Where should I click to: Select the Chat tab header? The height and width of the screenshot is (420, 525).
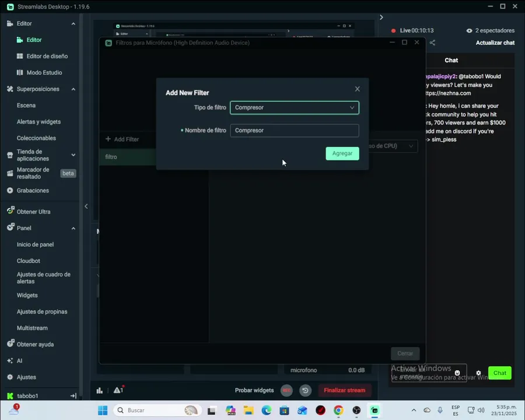[451, 60]
